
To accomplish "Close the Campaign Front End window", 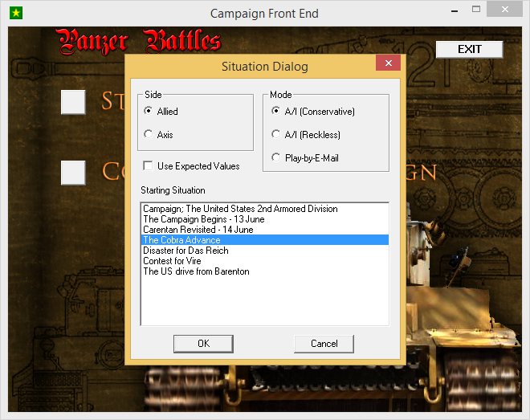I will pos(504,9).
